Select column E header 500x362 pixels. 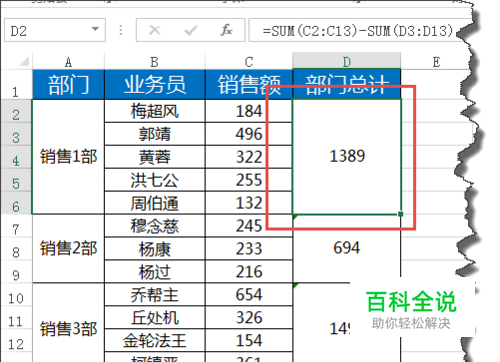[x=436, y=62]
